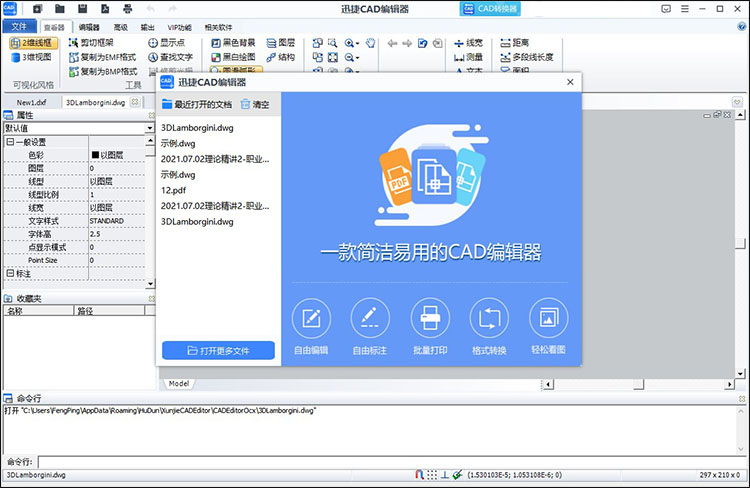Toggle the dotted grid icon in status bar
The image size is (750, 488).
coord(432,475)
